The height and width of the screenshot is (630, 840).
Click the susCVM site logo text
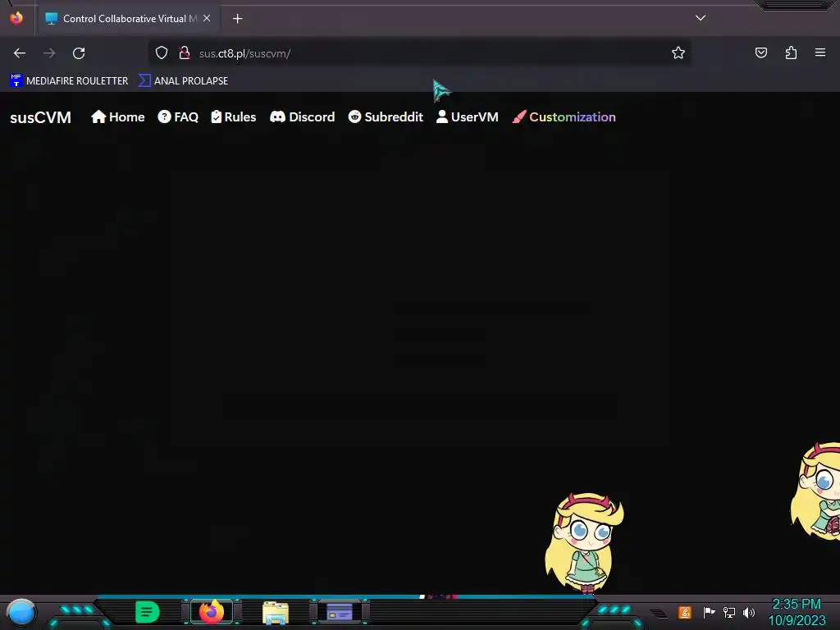click(41, 117)
